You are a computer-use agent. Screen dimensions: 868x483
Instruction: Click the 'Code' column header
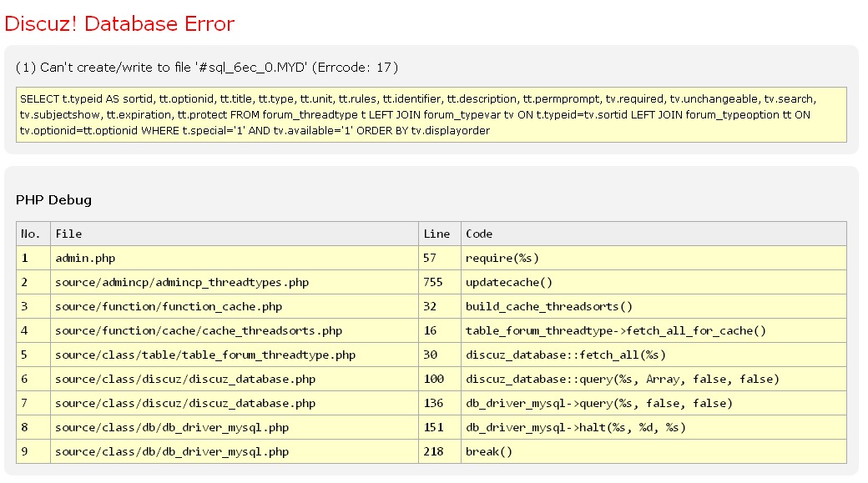654,234
